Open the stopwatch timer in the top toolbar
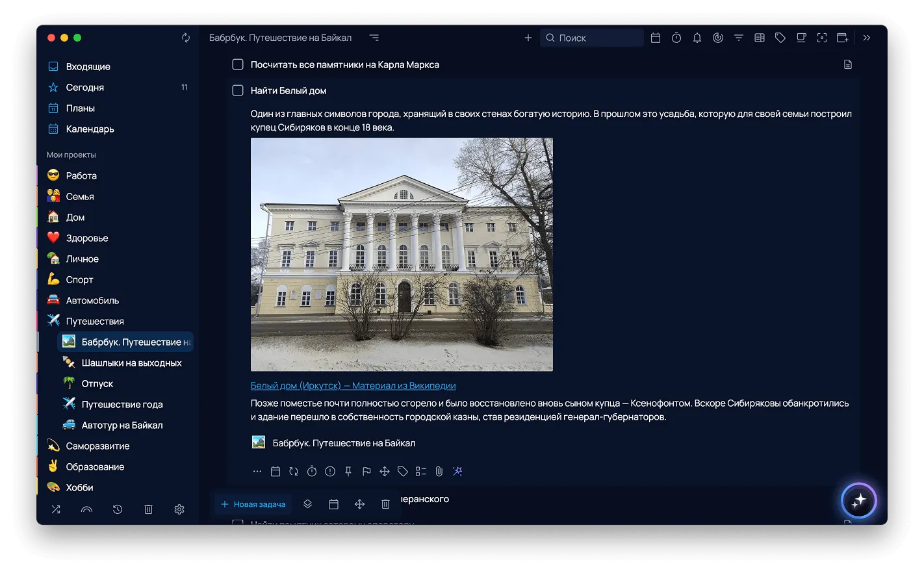Screen dimensions: 924x573 pyautogui.click(x=676, y=38)
